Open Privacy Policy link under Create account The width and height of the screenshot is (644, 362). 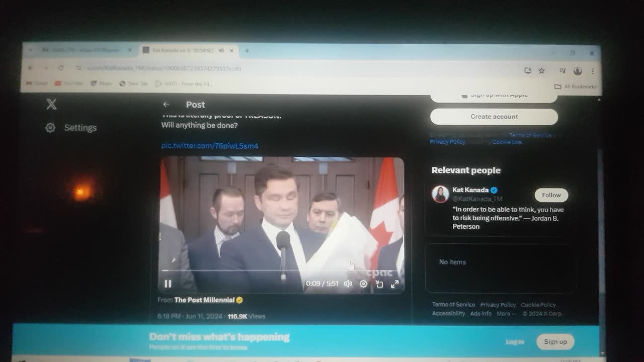(447, 142)
